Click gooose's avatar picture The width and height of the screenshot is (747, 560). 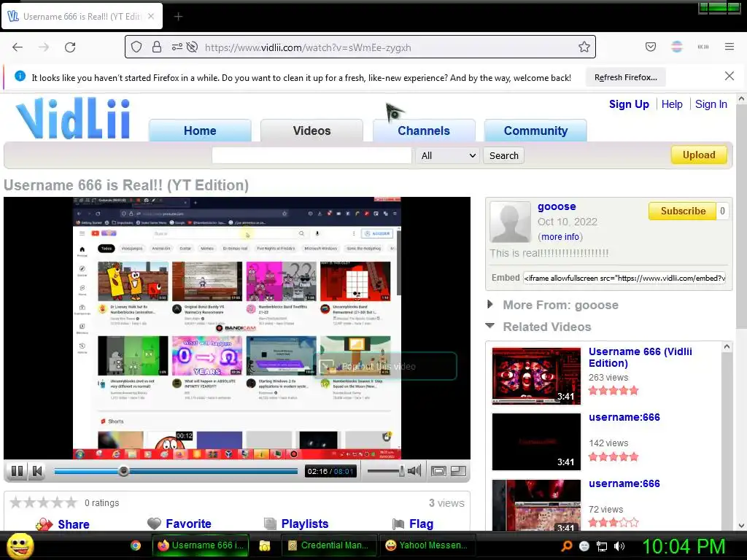[510, 222]
